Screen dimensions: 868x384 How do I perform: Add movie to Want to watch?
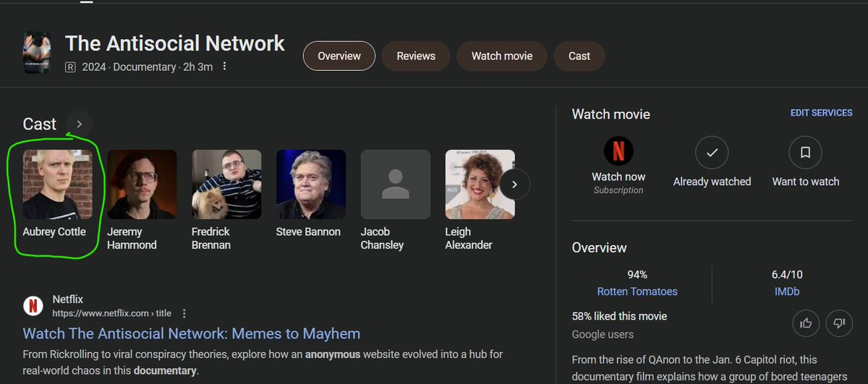tap(806, 153)
